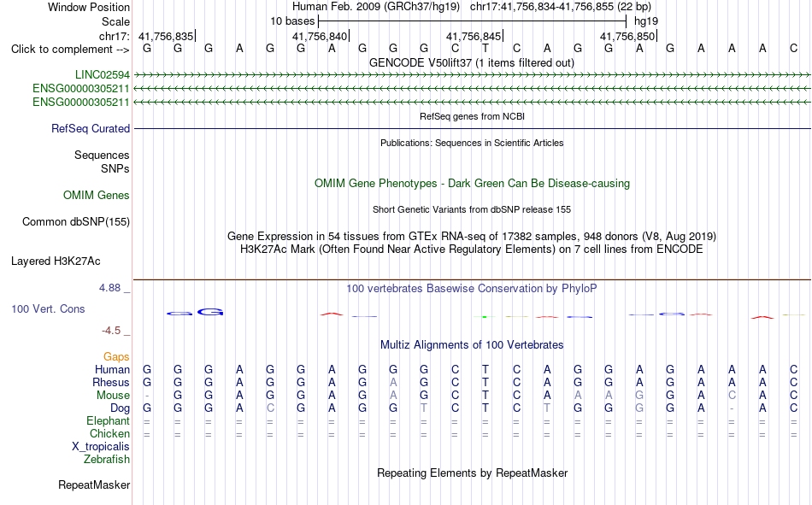This screenshot has height=505, width=812.
Task: Click the Short Genetic Variants dbSNP title
Action: tap(472, 209)
